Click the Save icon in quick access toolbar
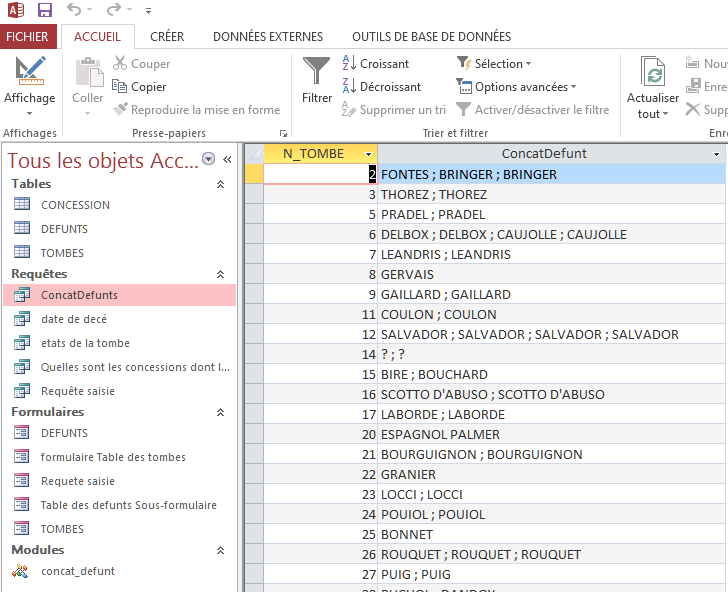 (x=45, y=9)
